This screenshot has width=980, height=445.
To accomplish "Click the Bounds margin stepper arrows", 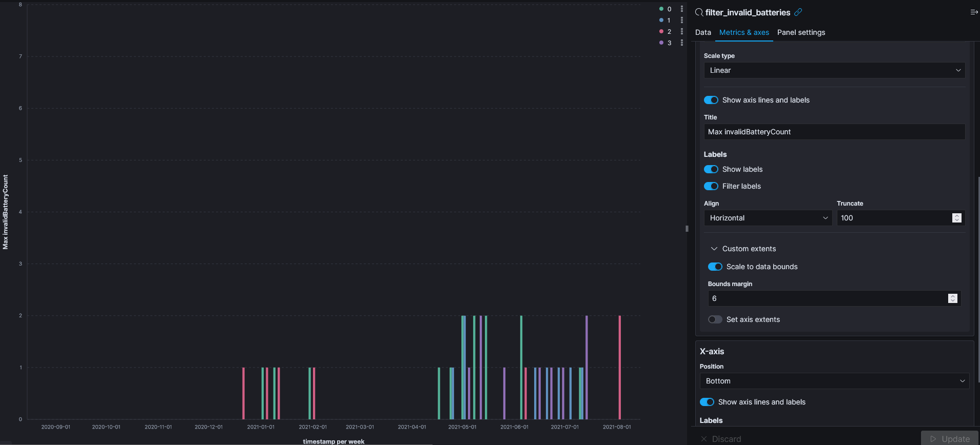I will click(952, 298).
